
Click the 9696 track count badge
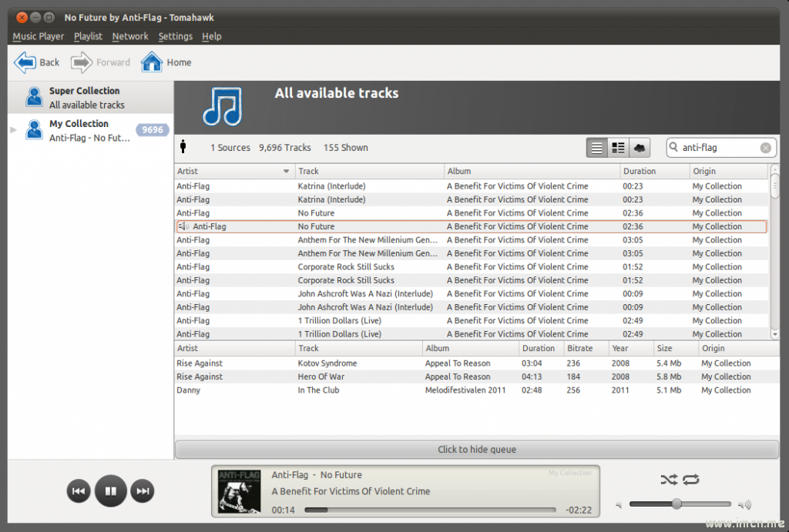tap(152, 130)
